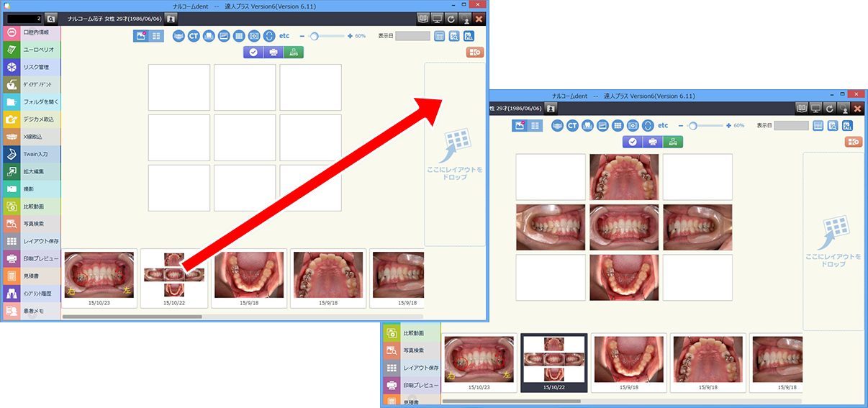Click the CT filter icon in left window
Screen dimensions: 868x408
tap(194, 35)
